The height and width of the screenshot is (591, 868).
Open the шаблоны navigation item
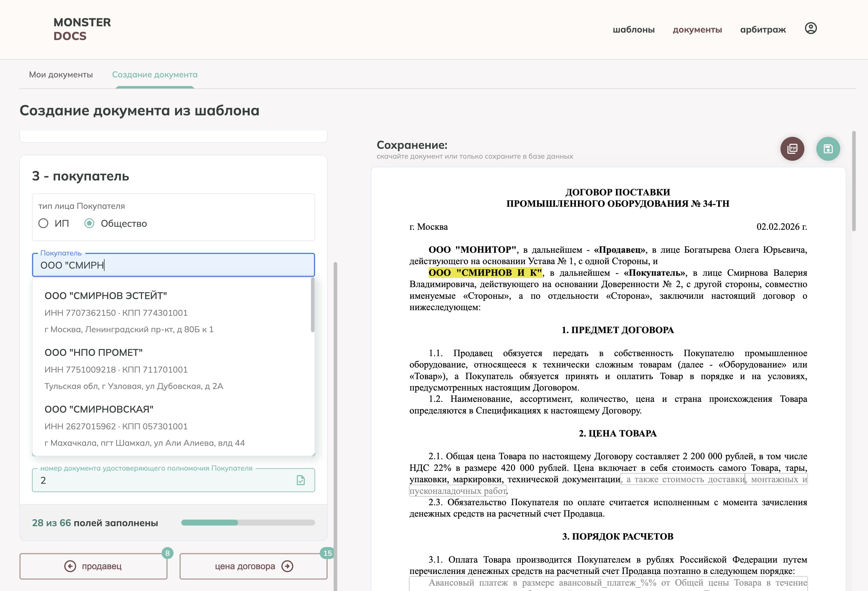coord(634,30)
